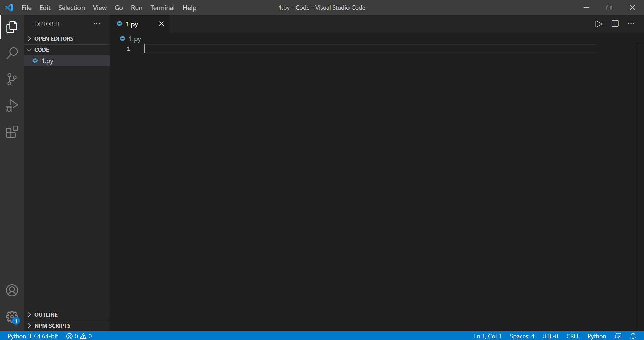Open Run and Debug view
Viewport: 644px width, 340px height.
(12, 106)
